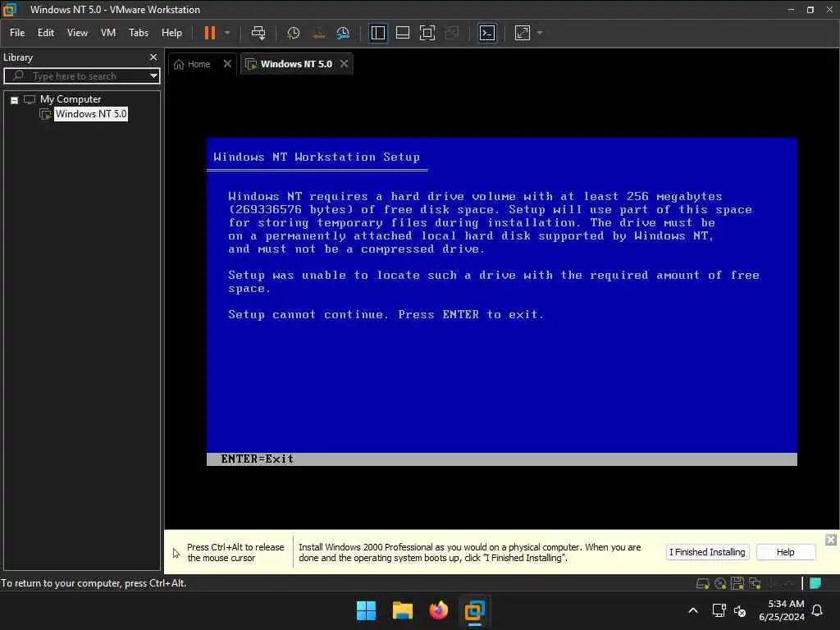
Task: Enter full screen mode
Action: tap(427, 33)
